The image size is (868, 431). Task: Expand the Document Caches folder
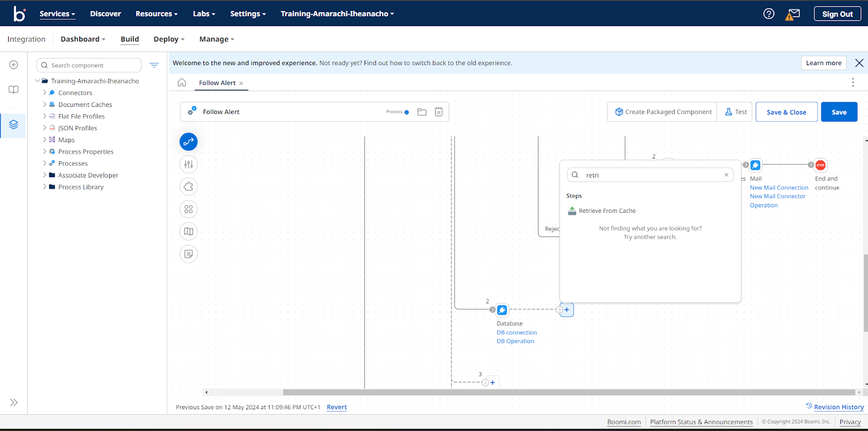[44, 104]
